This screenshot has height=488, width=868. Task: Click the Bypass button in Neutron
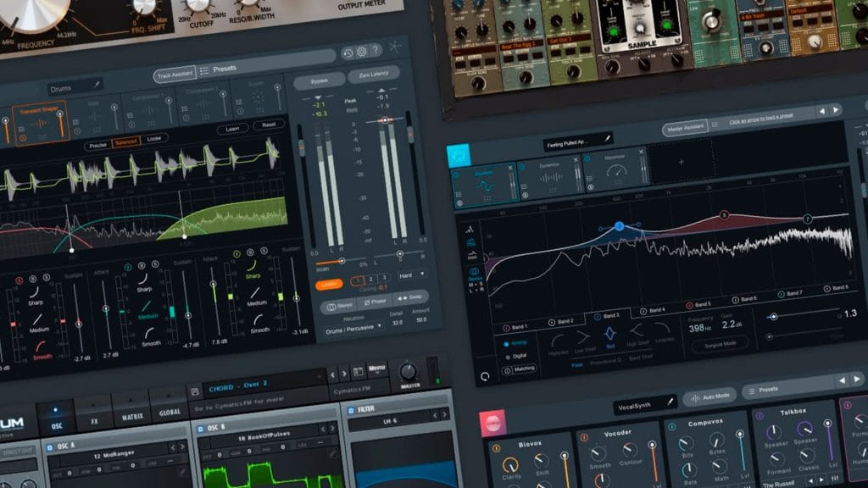[x=320, y=80]
